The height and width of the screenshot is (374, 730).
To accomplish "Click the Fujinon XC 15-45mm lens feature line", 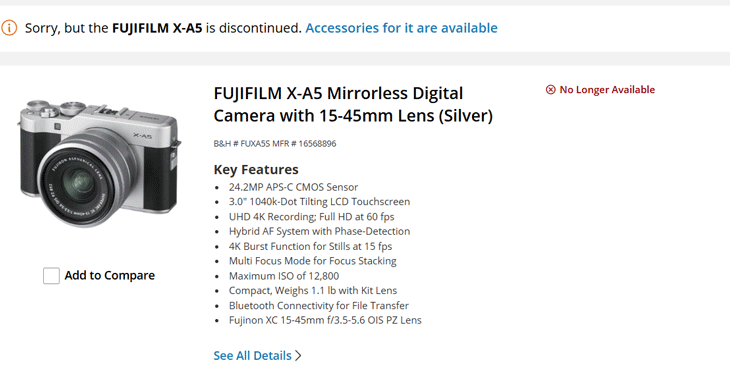I will 325,320.
